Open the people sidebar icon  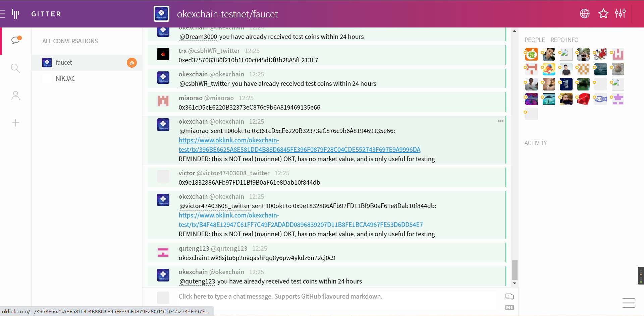(15, 96)
